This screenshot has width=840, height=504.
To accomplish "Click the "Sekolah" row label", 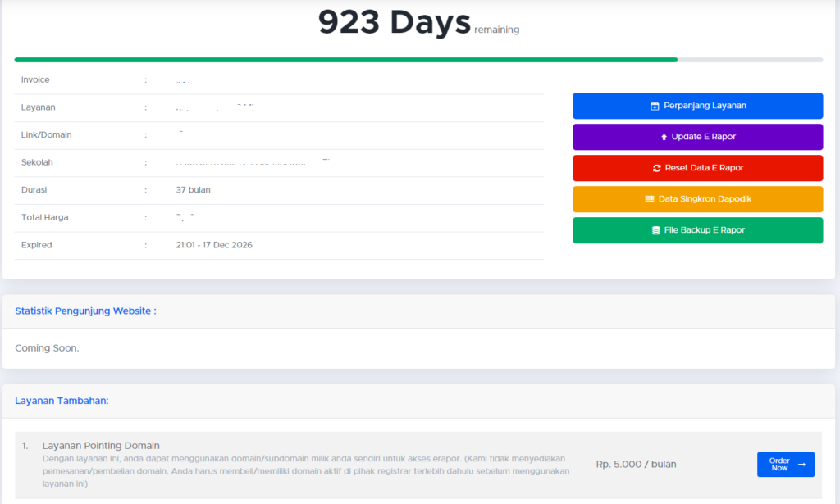I will (37, 162).
